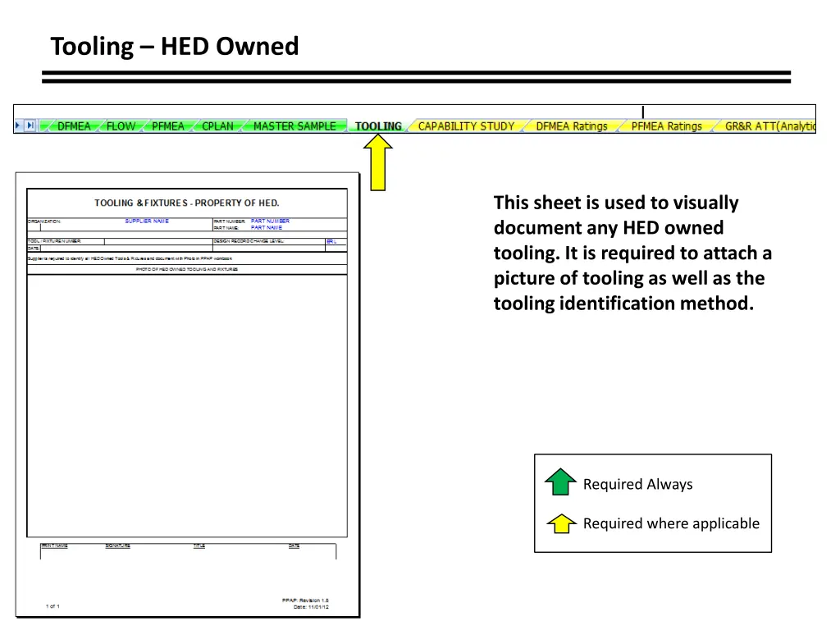Screen dimensions: 840x630
Task: Click the blue ERL value cell
Action: tap(331, 242)
